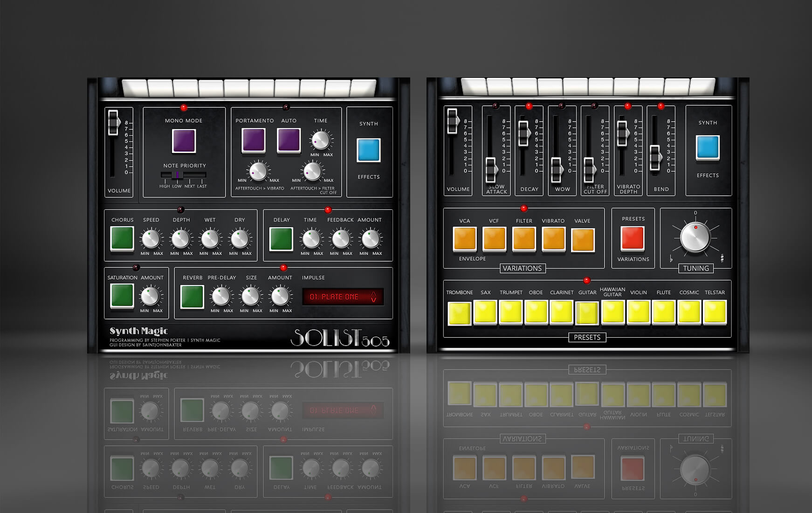Select the Cosmic preset button

(689, 312)
